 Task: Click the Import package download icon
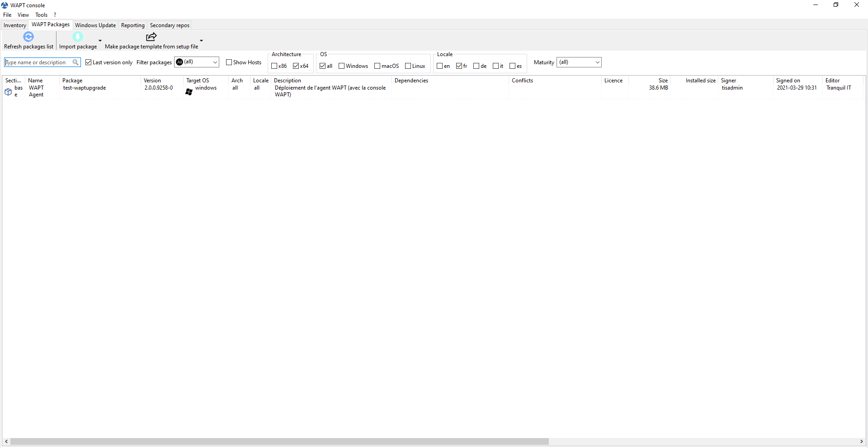(78, 37)
